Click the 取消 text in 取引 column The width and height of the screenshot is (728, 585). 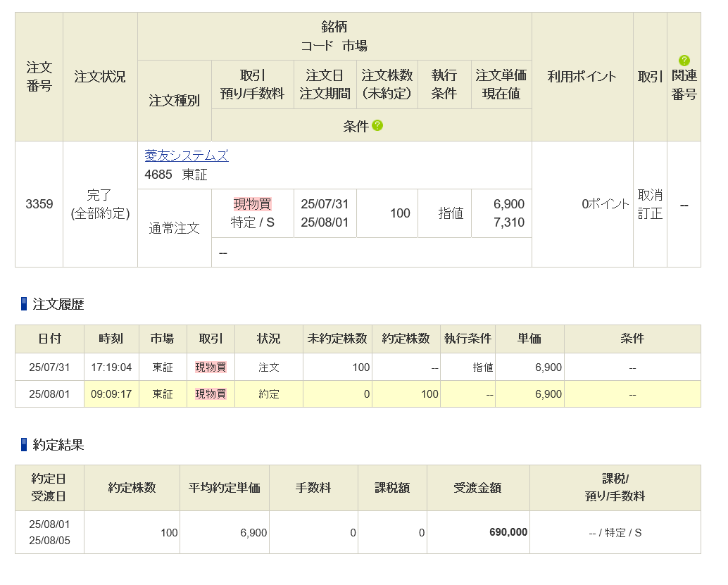pyautogui.click(x=650, y=194)
